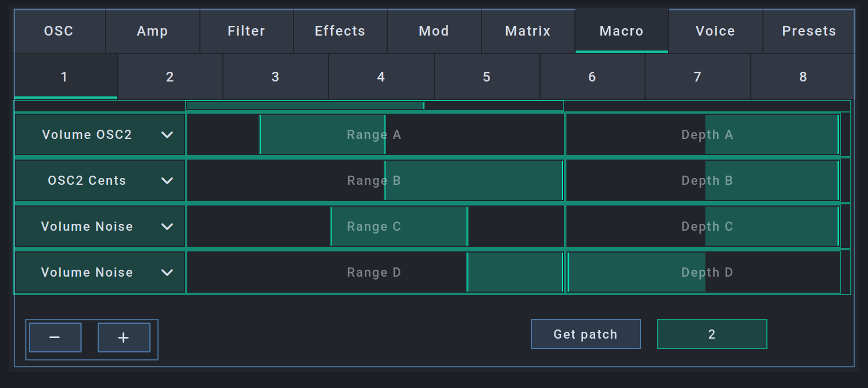Click the Range C slider
The image size is (868, 388).
coord(375,227)
